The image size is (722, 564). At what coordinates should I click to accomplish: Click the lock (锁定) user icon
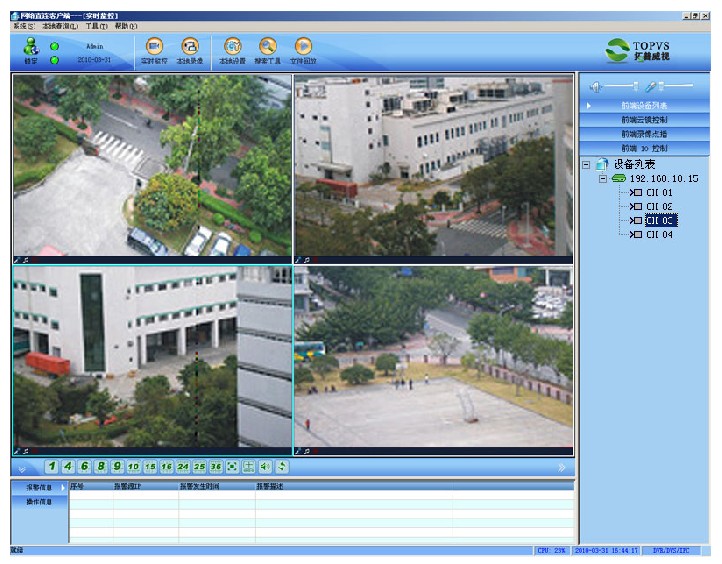(x=31, y=47)
